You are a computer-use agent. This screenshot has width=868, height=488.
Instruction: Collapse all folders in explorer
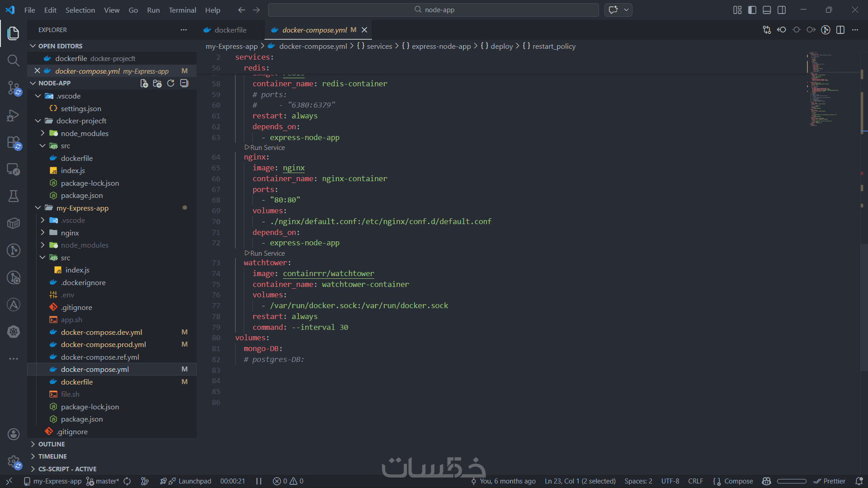(184, 83)
